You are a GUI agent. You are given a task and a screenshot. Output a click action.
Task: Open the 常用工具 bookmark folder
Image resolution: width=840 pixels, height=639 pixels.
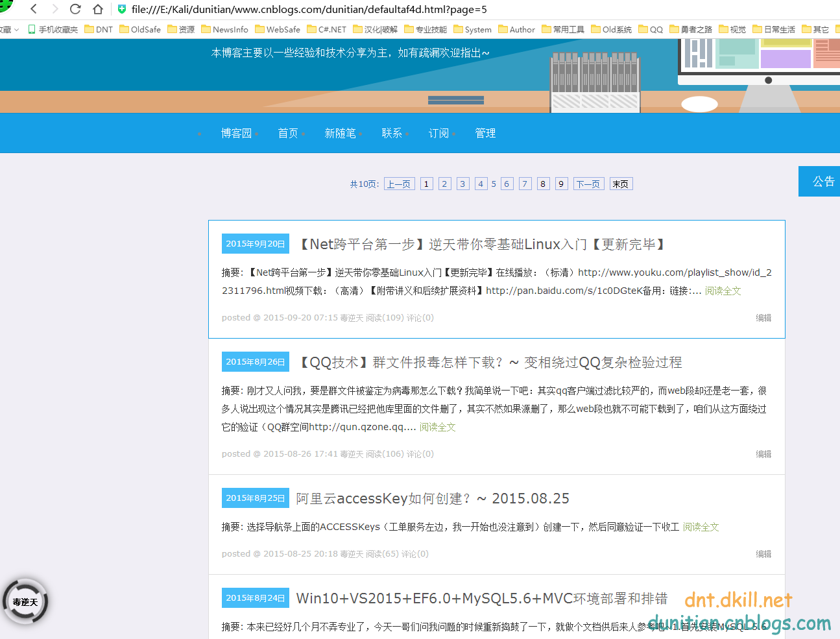[x=563, y=29]
